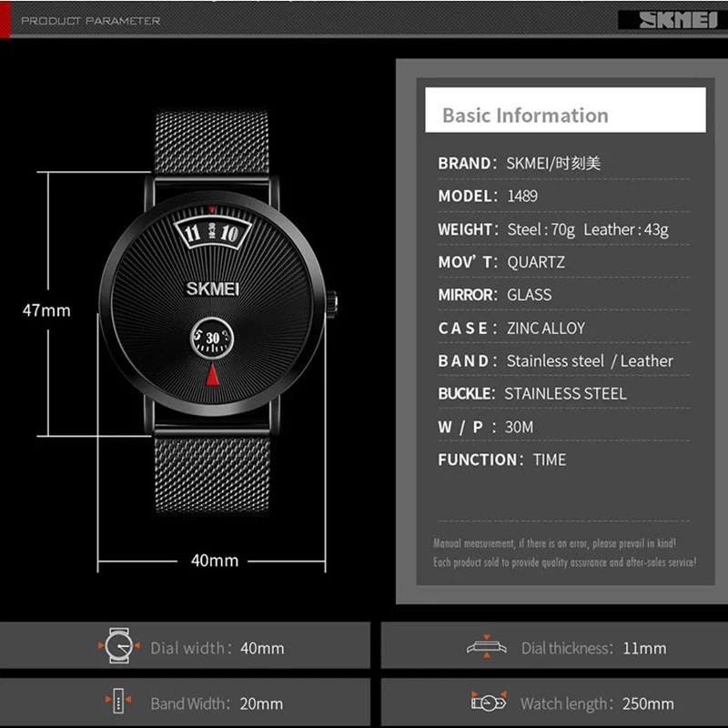Click the dial thickness side-profile icon
Image resolution: width=728 pixels, height=728 pixels.
click(x=487, y=646)
